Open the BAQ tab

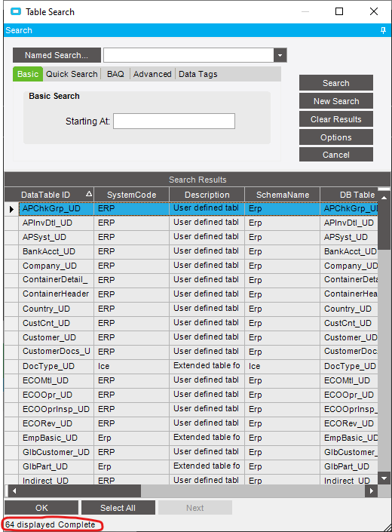coord(115,74)
